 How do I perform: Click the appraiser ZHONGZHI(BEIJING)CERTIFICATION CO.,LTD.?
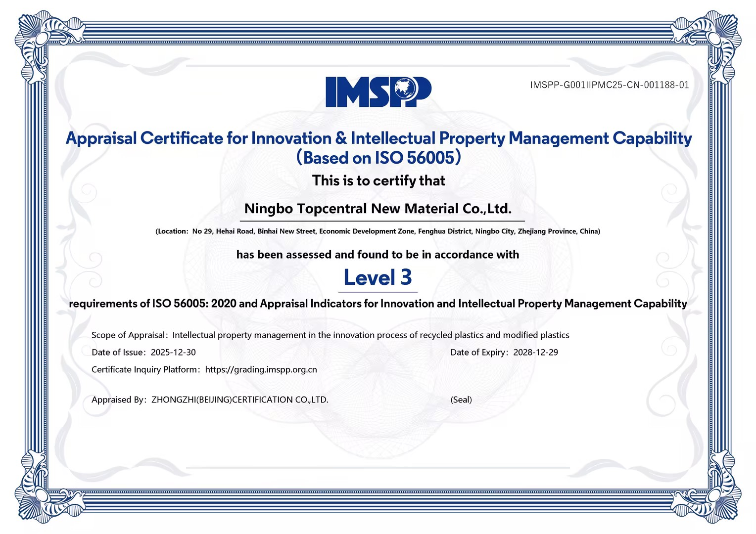tap(239, 400)
